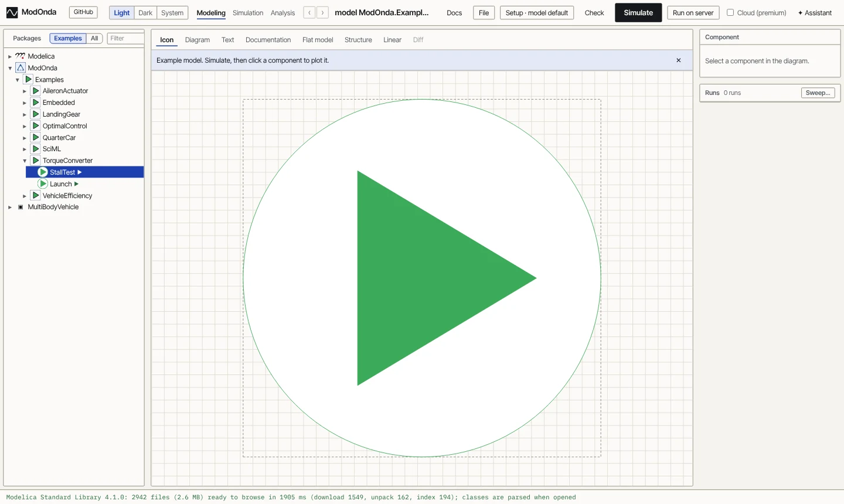
Task: Expand the Modelica tree node
Action: click(x=10, y=56)
